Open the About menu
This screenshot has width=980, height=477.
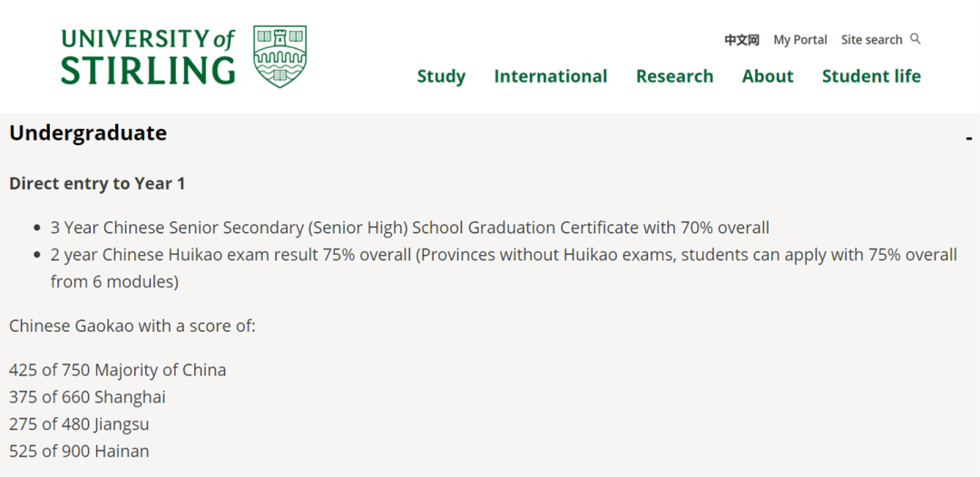768,76
